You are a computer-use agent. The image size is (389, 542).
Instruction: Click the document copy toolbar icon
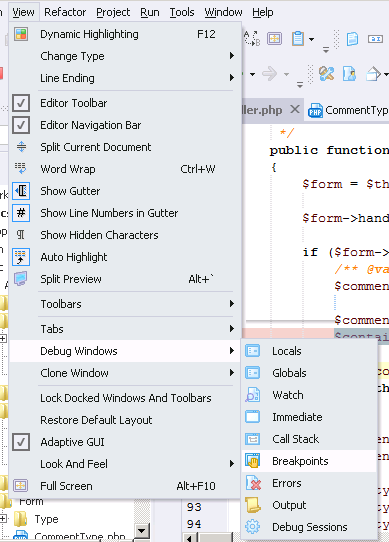[x=352, y=38]
